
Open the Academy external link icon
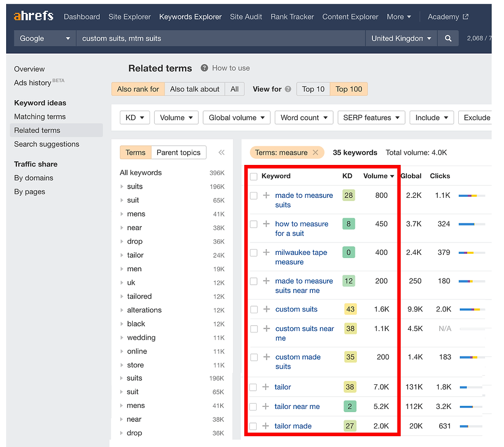tap(465, 16)
